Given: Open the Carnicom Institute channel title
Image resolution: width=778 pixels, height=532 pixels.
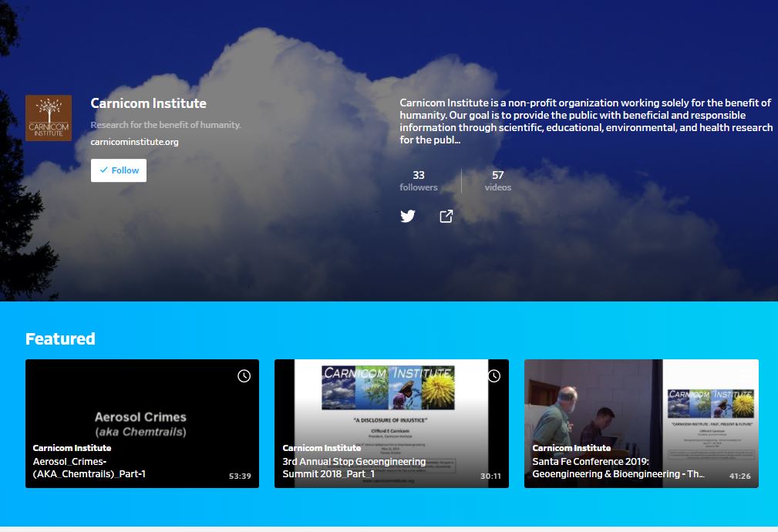Looking at the screenshot, I should [x=148, y=103].
